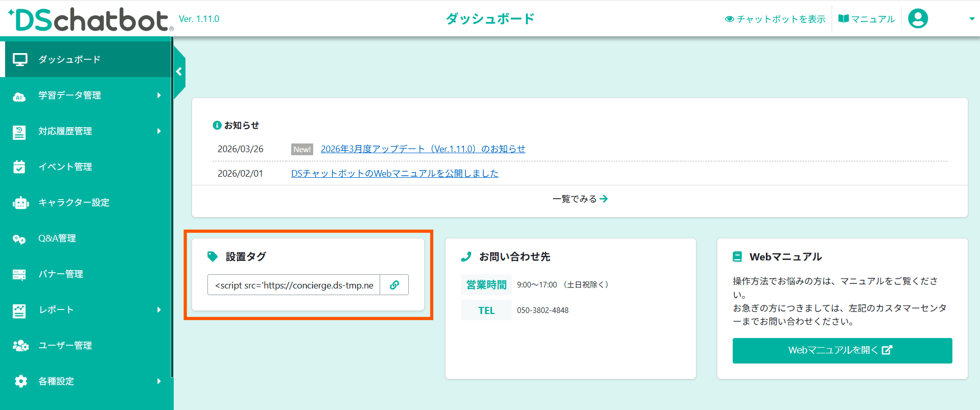The width and height of the screenshot is (980, 410).
Task: Expand the 学習データ管理 submenu arrow
Action: (159, 95)
